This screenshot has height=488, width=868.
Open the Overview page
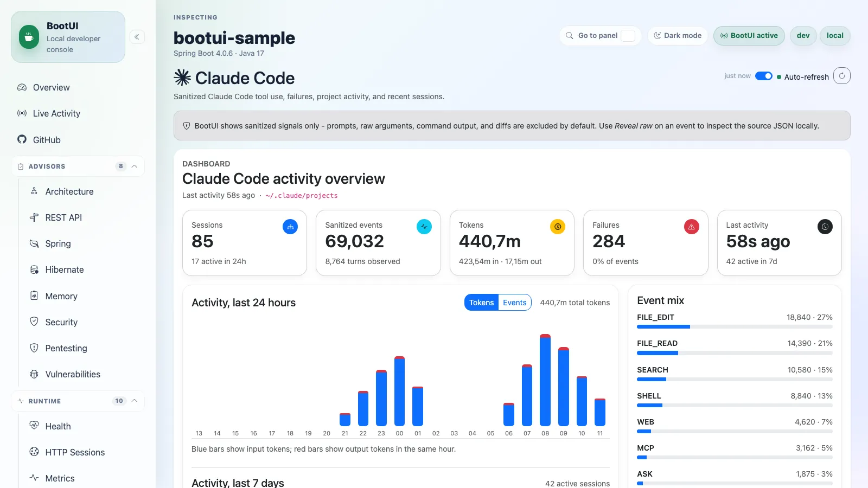point(78,87)
